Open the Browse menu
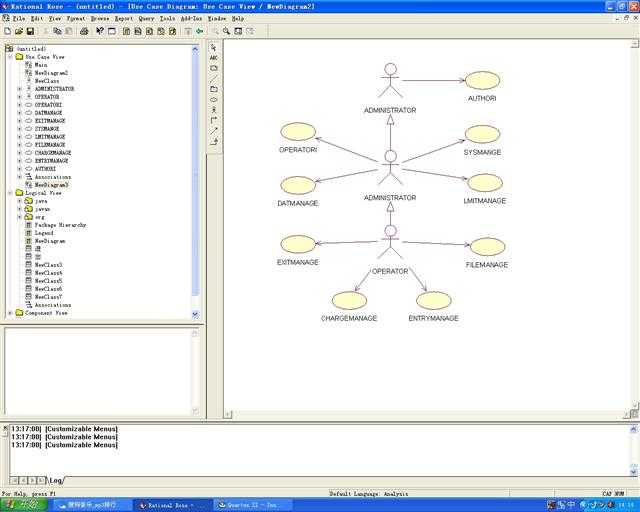Viewport: 640px width, 512px height. click(100, 19)
